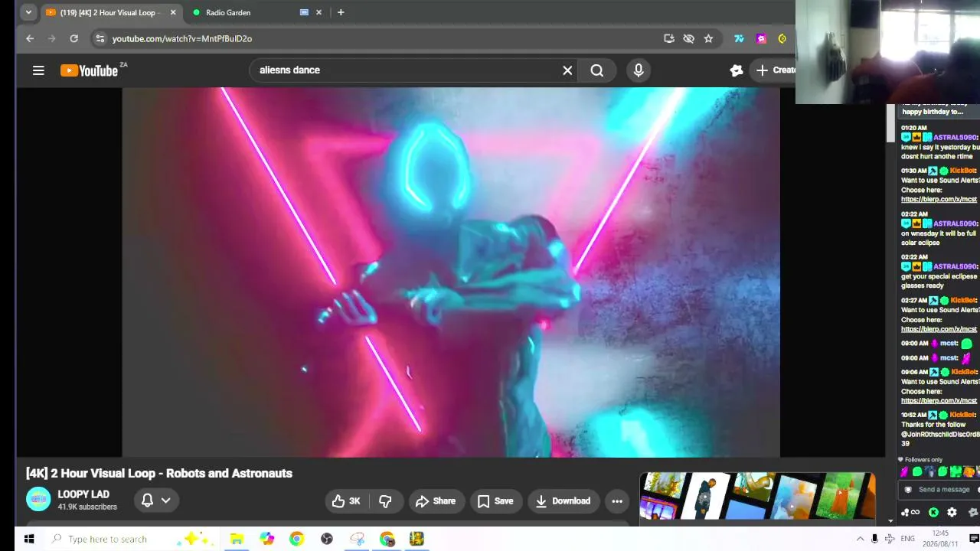This screenshot has height=551, width=980.
Task: Click the recommended video thumbnail collage
Action: click(757, 497)
